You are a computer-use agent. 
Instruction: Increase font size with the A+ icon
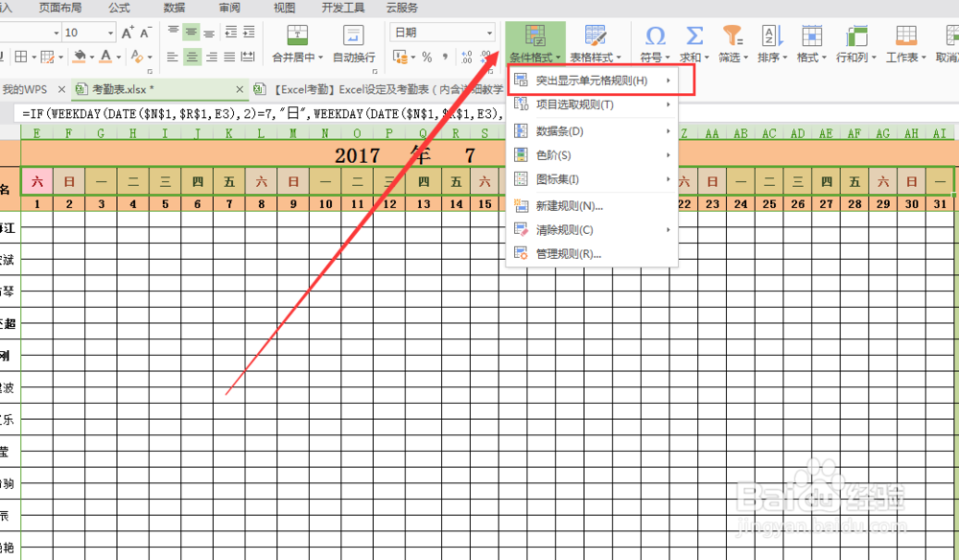(128, 33)
